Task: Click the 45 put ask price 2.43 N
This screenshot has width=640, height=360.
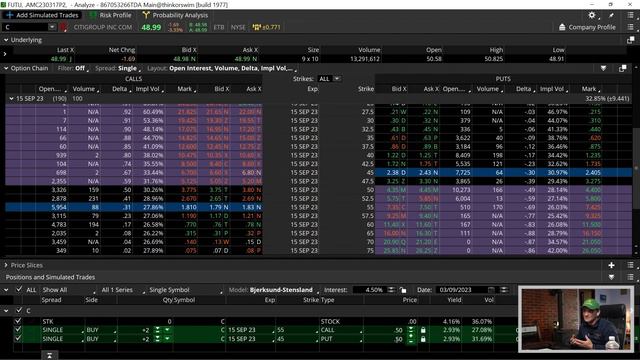Action: click(428, 172)
